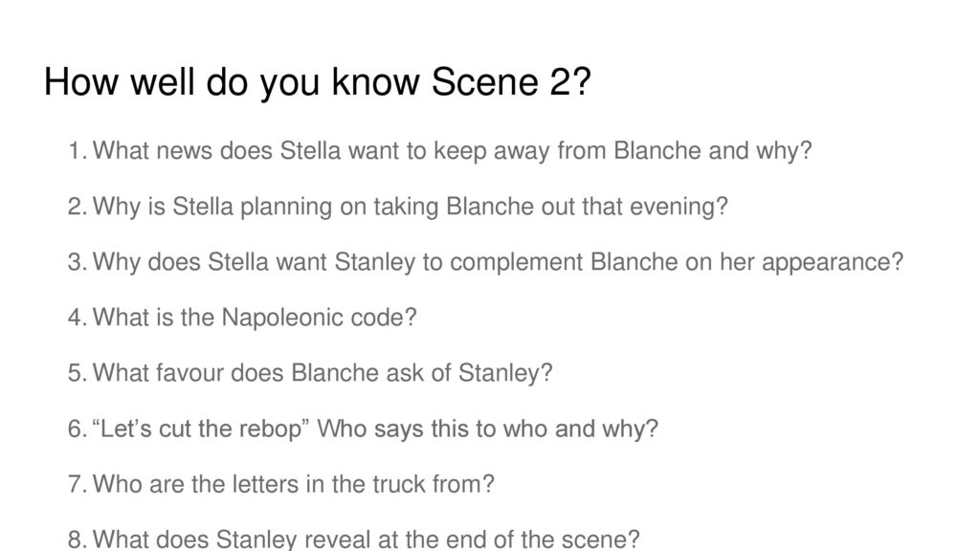This screenshot has height=551, width=980.
Task: Click the slide title about Scene 2
Action: pyautogui.click(x=317, y=82)
